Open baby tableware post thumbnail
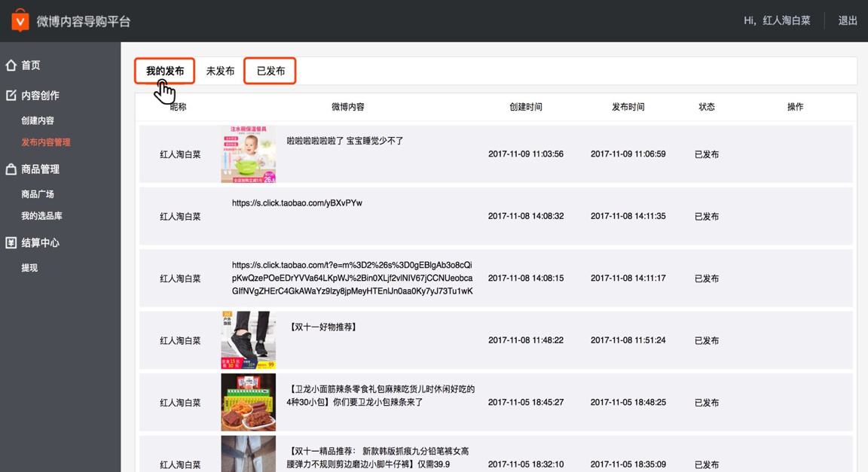The height and width of the screenshot is (472, 868). pos(248,154)
